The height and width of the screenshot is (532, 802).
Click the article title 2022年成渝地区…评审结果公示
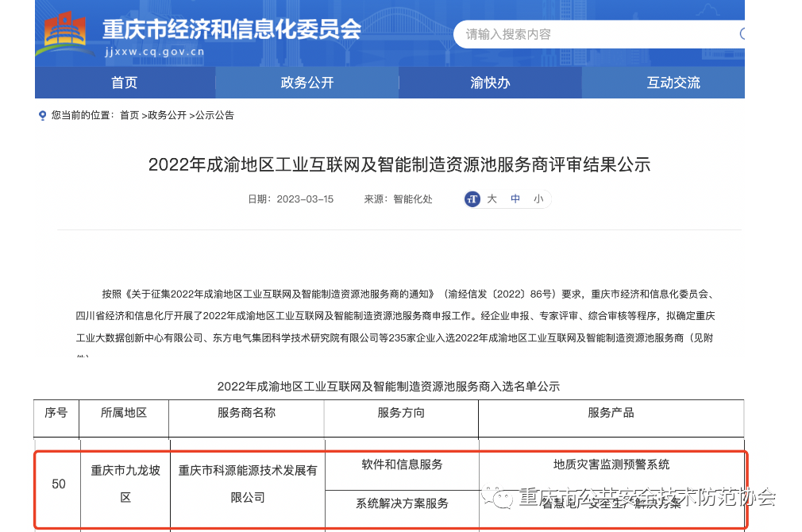point(399,164)
